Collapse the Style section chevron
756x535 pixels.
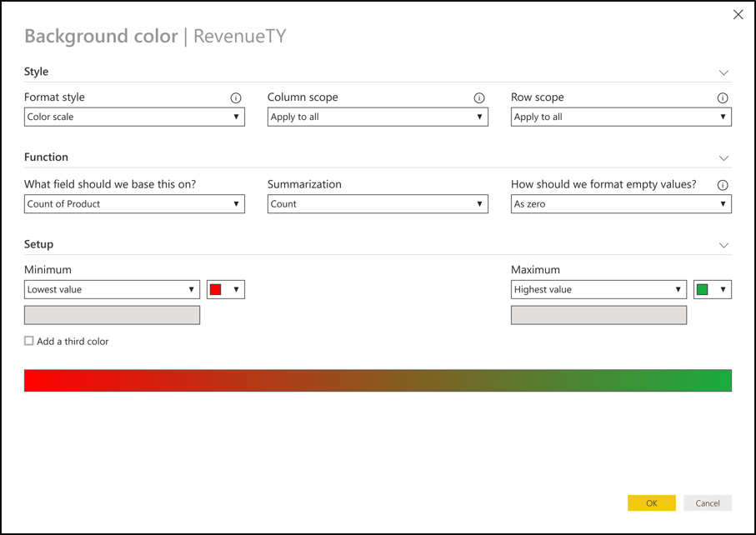[x=723, y=72]
